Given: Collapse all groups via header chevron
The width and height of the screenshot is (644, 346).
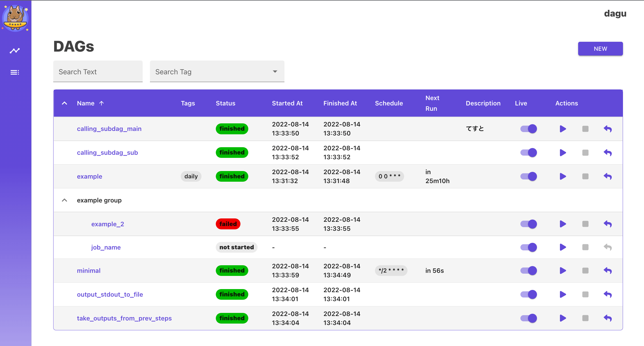Looking at the screenshot, I should [64, 103].
